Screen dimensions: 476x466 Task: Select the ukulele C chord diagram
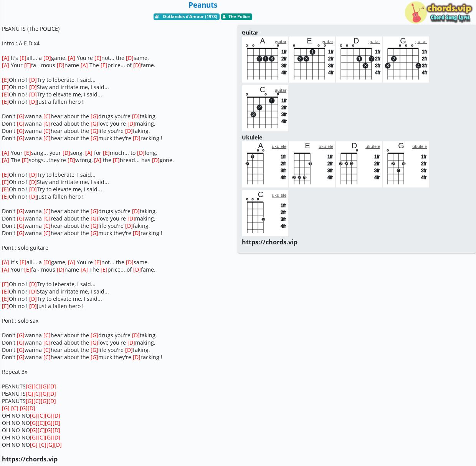(x=265, y=213)
